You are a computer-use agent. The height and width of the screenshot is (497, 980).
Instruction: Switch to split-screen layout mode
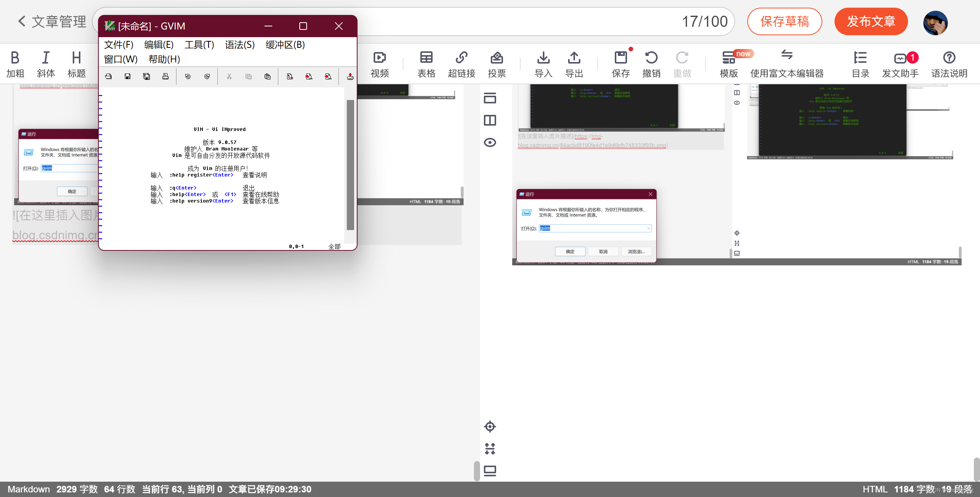pyautogui.click(x=490, y=120)
